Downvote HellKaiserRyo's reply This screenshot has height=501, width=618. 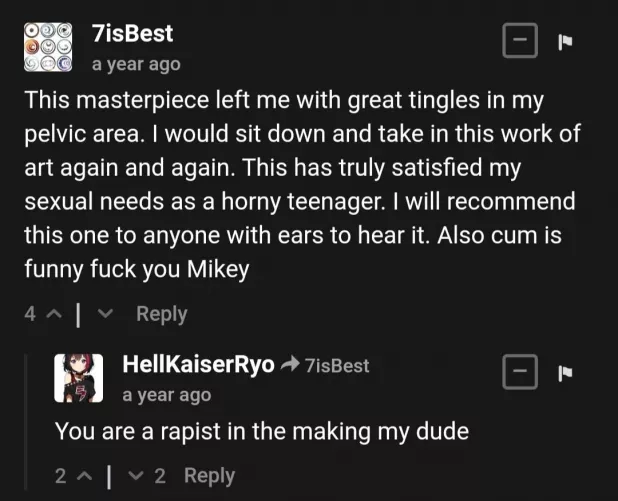coord(140,476)
